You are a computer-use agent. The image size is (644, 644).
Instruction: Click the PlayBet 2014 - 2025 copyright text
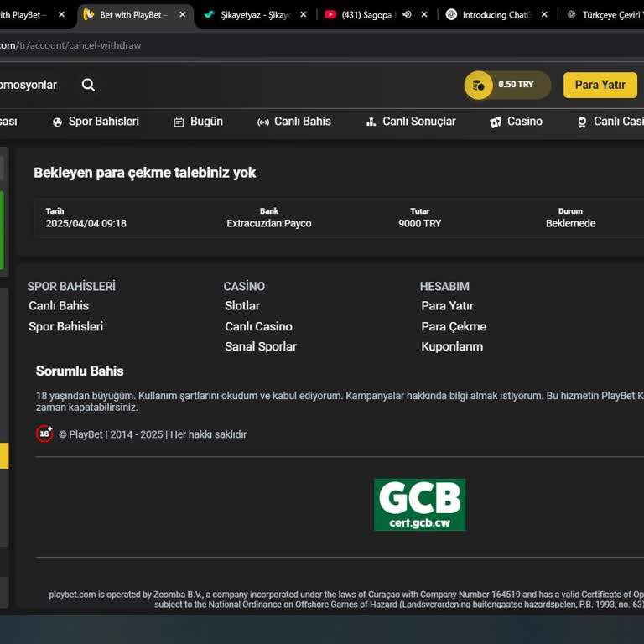153,434
